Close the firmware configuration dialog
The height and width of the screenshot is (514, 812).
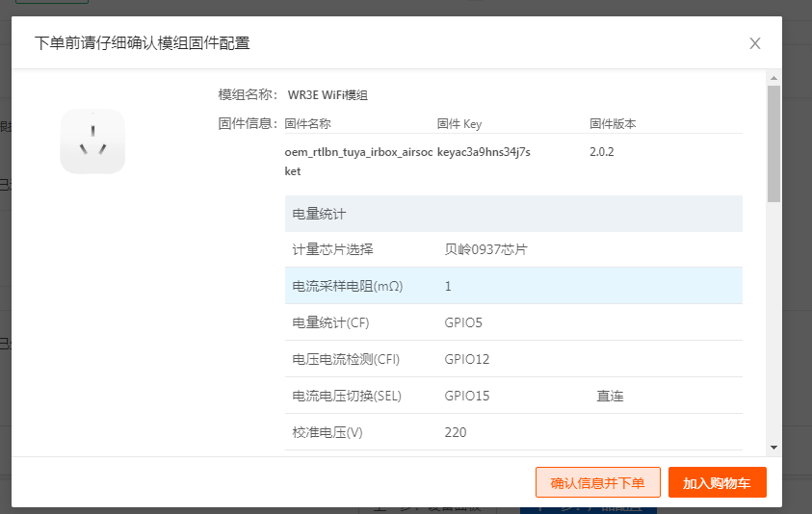(755, 43)
